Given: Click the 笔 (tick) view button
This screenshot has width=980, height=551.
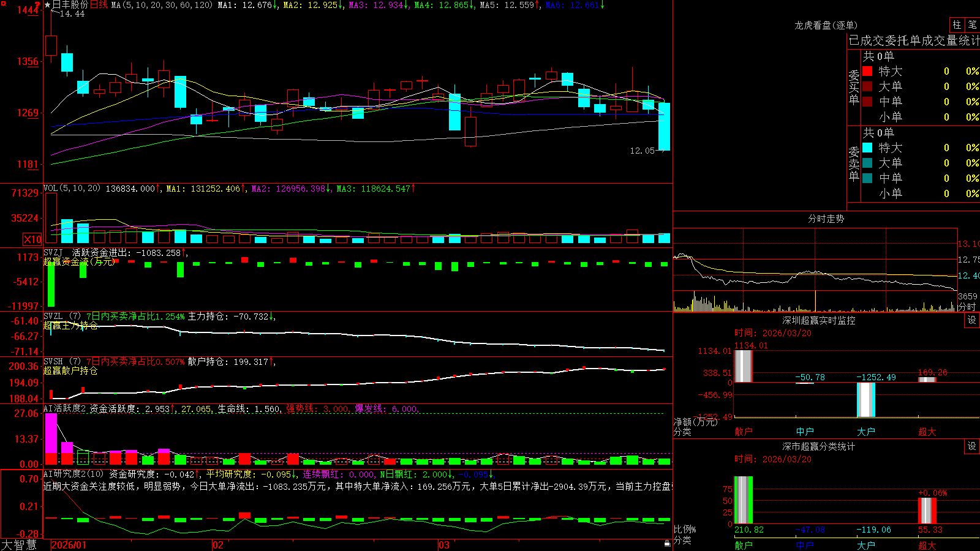Looking at the screenshot, I should coord(973,24).
